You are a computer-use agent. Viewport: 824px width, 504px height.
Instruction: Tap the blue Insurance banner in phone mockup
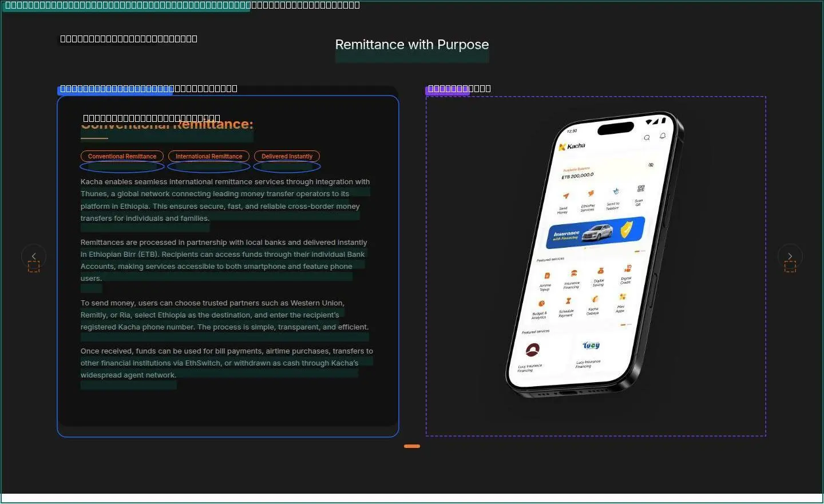(x=596, y=232)
